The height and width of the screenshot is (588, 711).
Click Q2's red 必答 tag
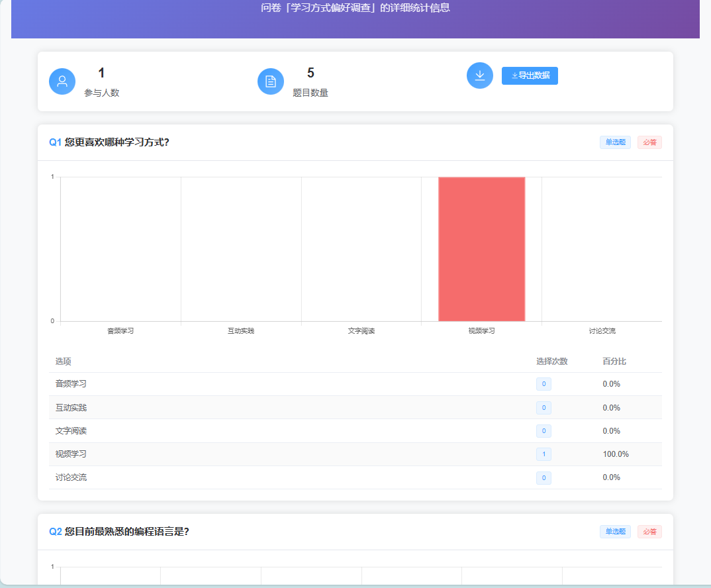tap(649, 532)
